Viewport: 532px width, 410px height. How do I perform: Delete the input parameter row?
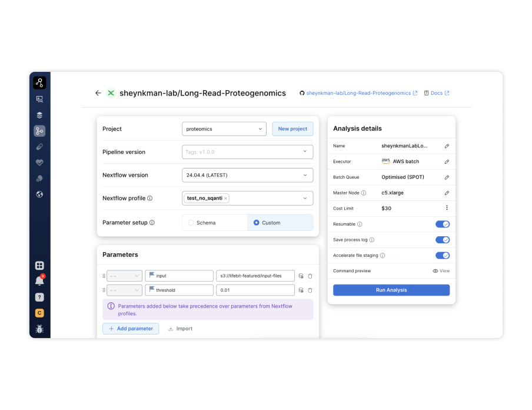[x=310, y=276]
